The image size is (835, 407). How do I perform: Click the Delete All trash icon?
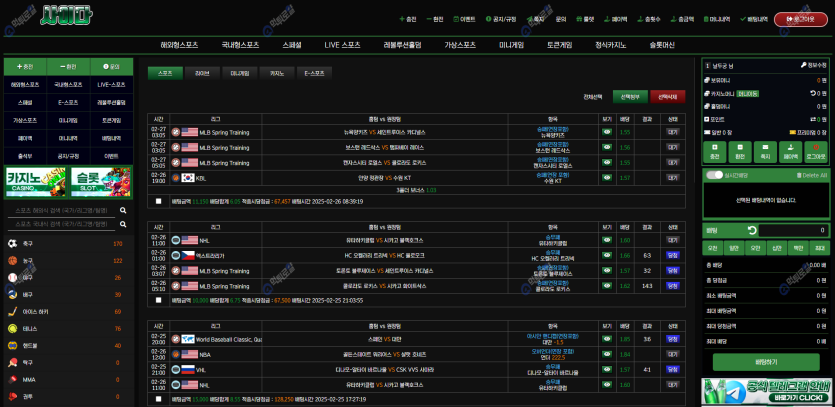pos(798,175)
